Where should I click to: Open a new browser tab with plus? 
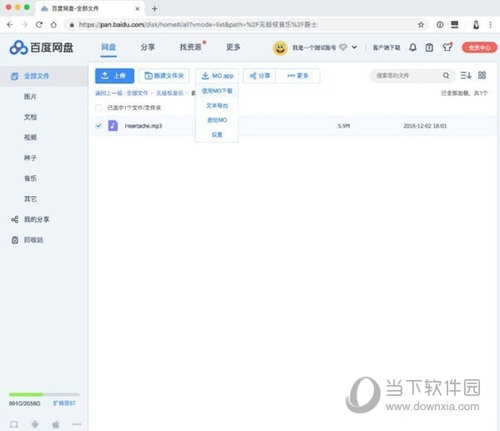point(154,9)
